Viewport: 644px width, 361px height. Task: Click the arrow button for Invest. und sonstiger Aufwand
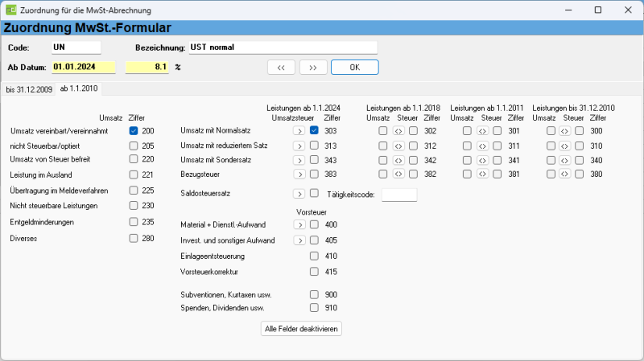point(299,240)
